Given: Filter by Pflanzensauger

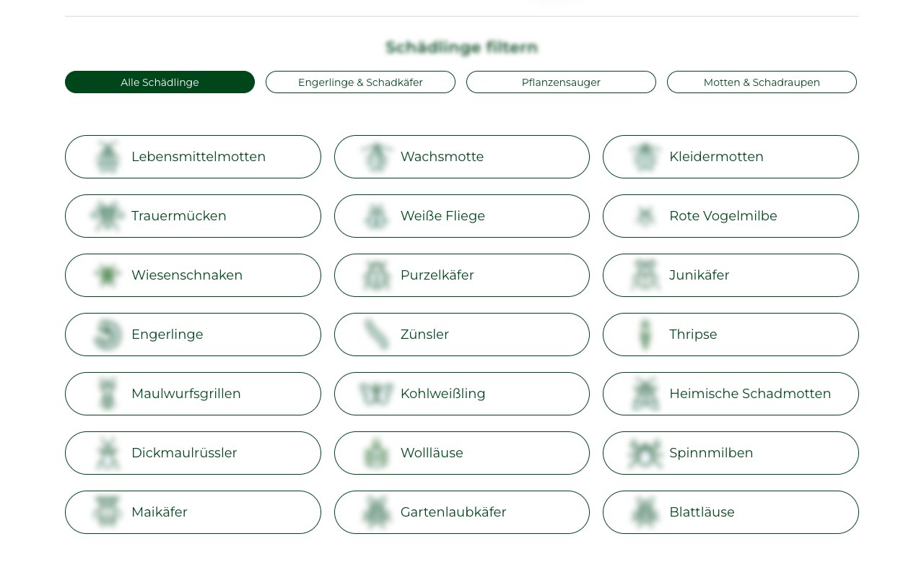Looking at the screenshot, I should pos(561,82).
